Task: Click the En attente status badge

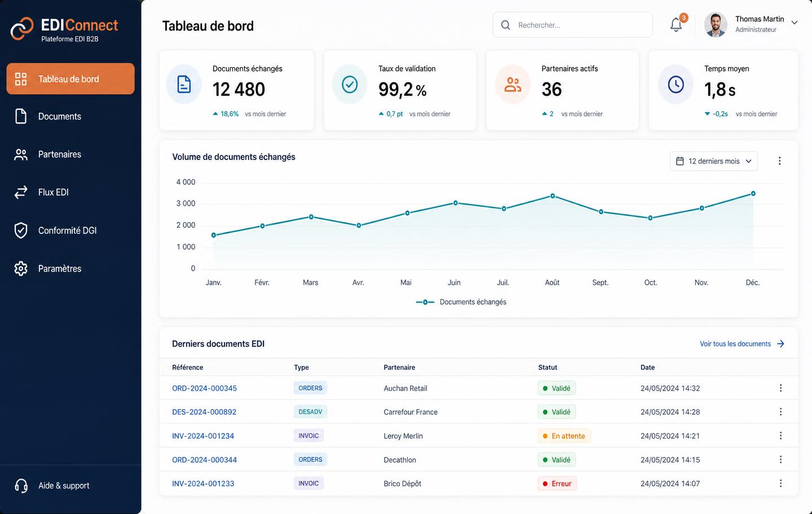Action: (564, 436)
